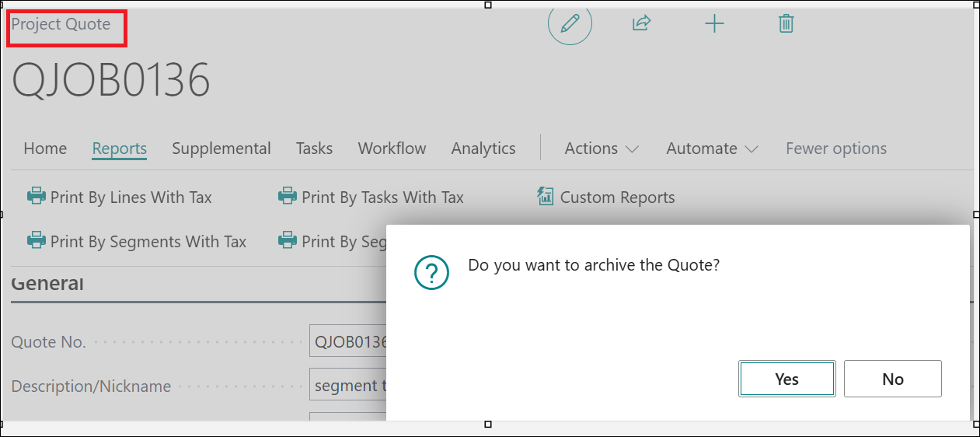The image size is (980, 437).
Task: Expand the Actions dropdown menu
Action: (602, 149)
